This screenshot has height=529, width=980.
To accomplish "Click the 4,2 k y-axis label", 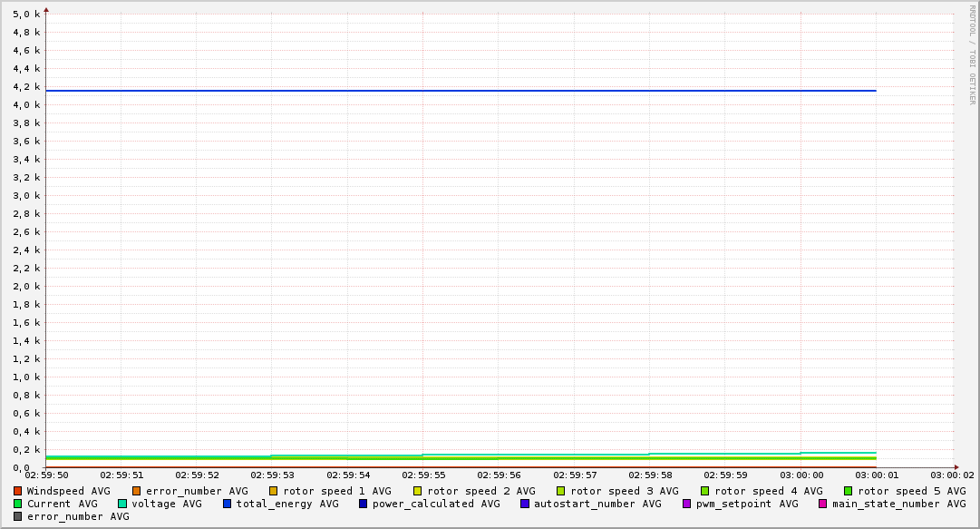I will pyautogui.click(x=26, y=87).
